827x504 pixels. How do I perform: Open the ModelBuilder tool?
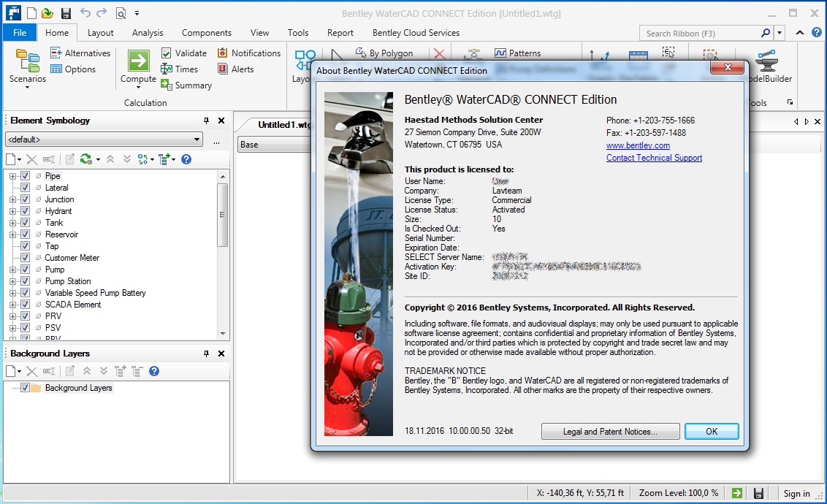coord(767,67)
